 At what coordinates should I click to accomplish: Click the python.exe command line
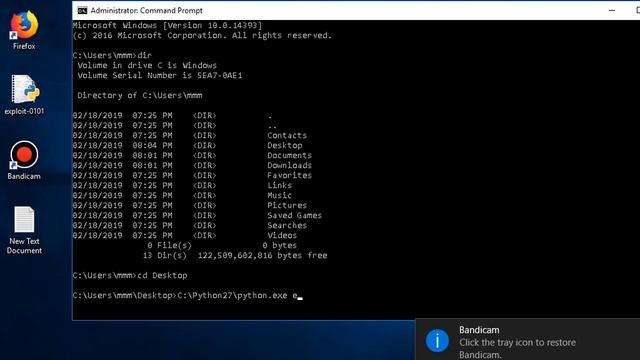point(187,296)
